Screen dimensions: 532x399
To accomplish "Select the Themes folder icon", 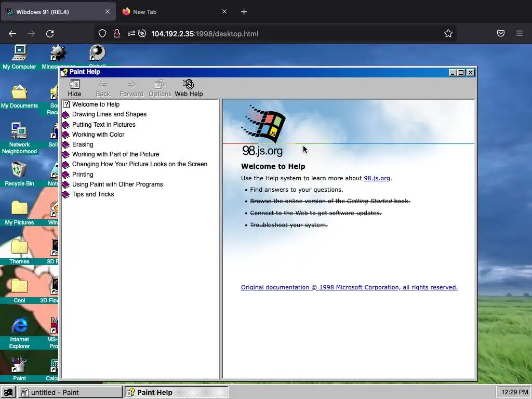I will (19, 252).
